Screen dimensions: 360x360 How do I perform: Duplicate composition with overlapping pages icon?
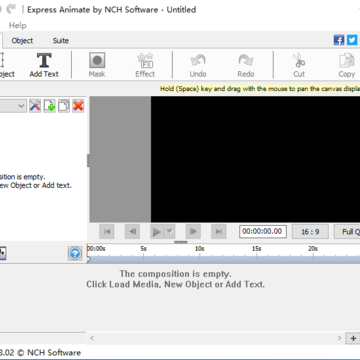64,106
